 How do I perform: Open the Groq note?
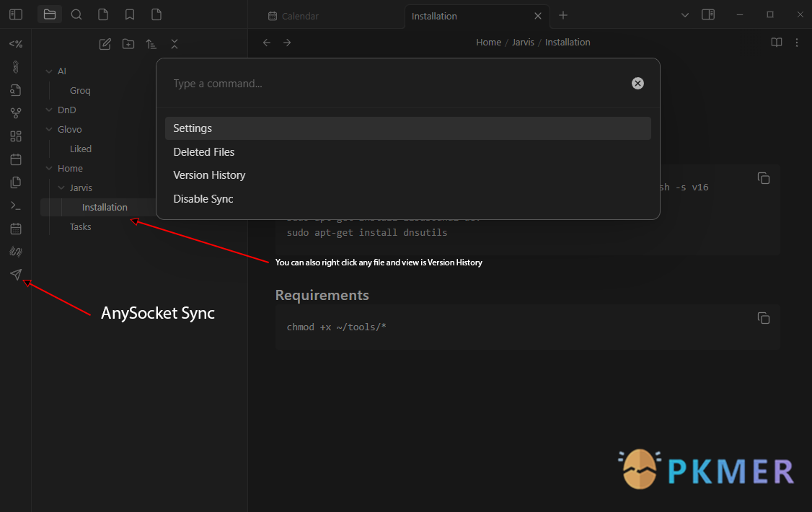click(x=80, y=91)
